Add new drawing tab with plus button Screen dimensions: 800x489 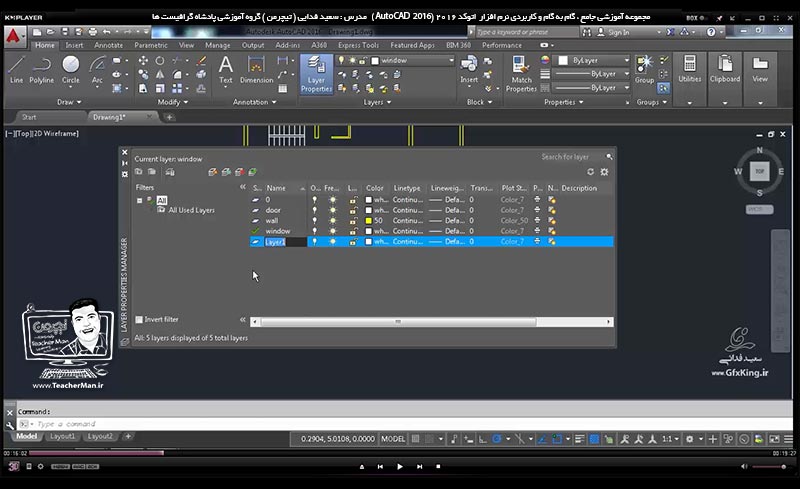[169, 117]
